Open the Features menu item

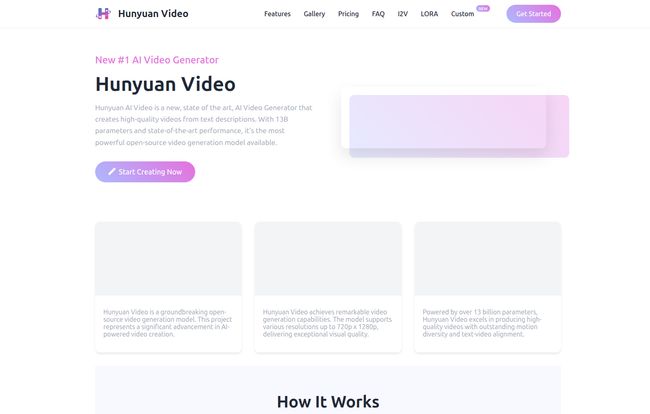click(x=277, y=14)
